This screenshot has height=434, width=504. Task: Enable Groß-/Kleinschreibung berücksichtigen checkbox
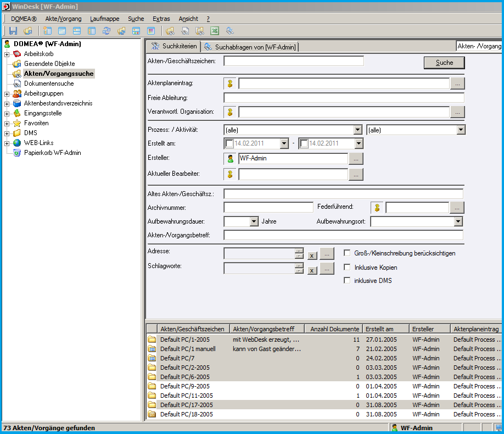tap(347, 253)
